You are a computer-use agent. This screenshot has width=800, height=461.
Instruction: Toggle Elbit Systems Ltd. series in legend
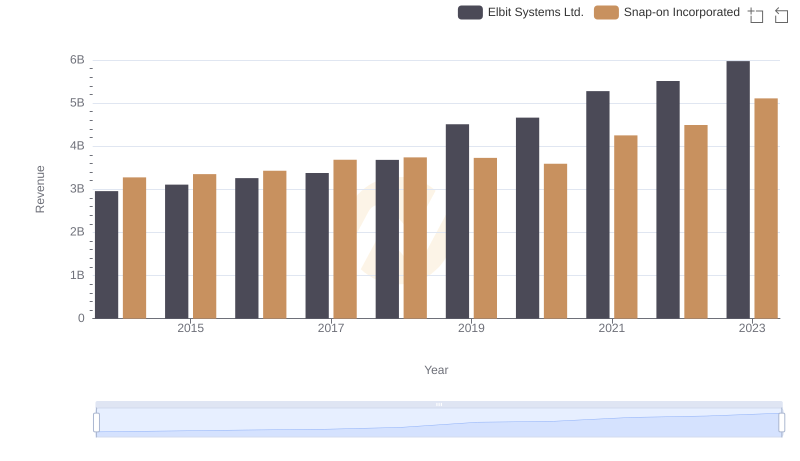click(x=520, y=12)
